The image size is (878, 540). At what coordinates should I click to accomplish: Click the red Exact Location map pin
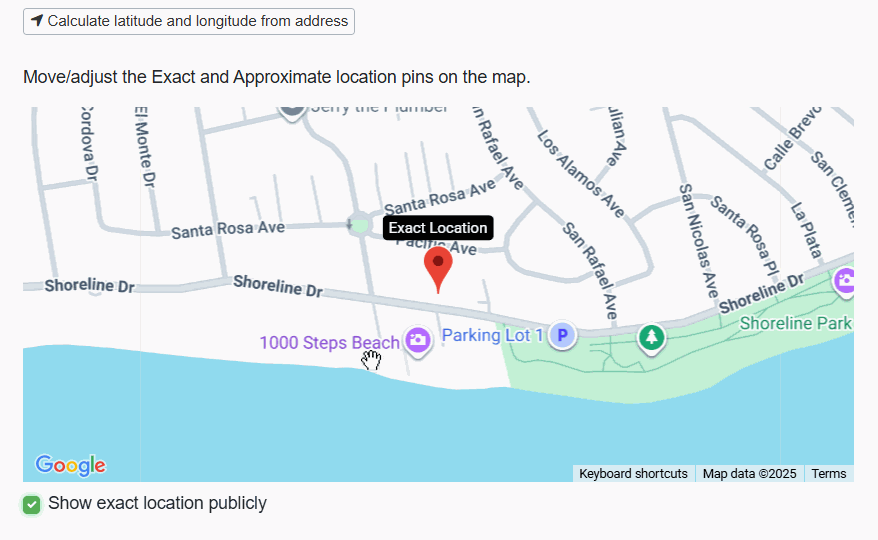(x=438, y=267)
